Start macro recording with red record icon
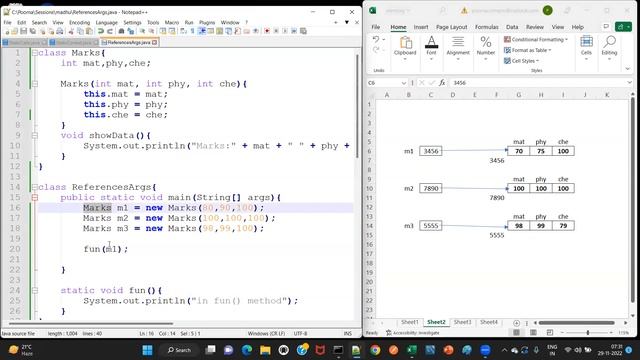Viewport: 640px width, 360px height. click(267, 31)
